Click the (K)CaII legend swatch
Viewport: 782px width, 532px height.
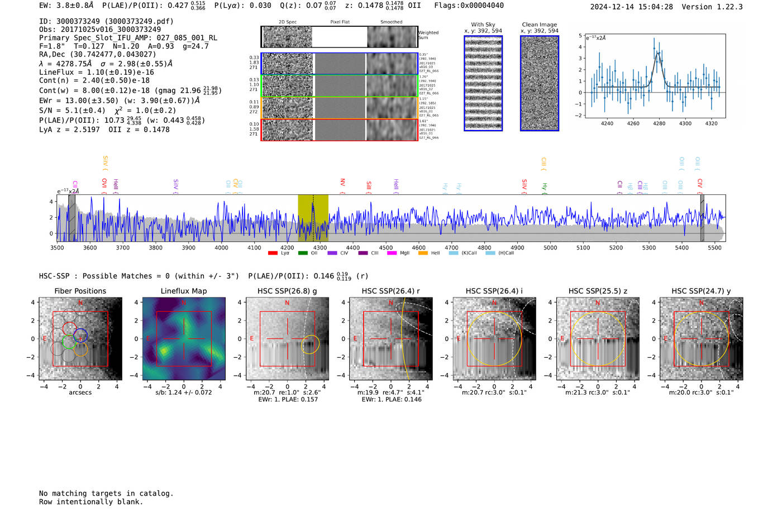click(x=454, y=253)
